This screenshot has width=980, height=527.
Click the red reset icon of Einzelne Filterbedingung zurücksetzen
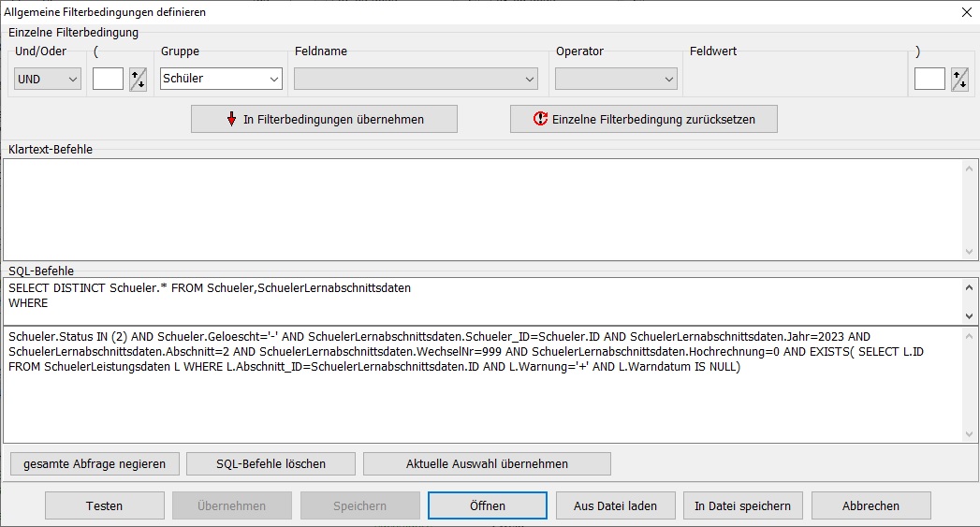tap(540, 119)
